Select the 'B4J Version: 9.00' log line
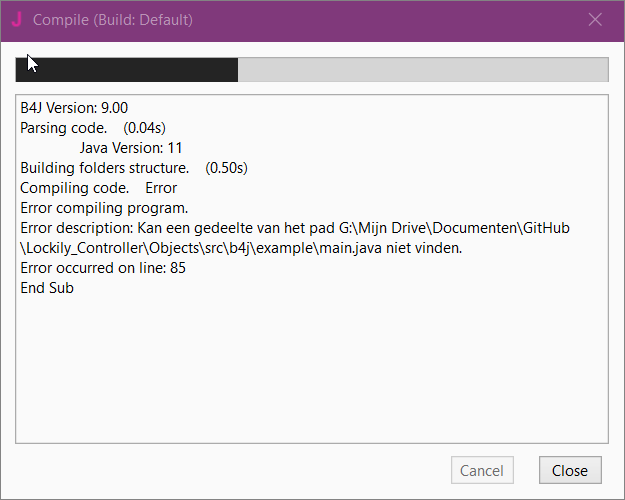 [74, 108]
